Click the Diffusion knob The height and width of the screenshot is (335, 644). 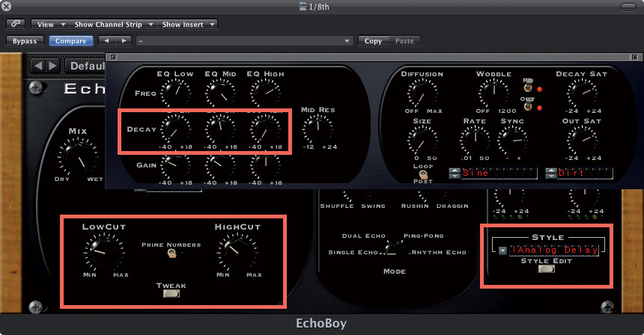click(422, 93)
